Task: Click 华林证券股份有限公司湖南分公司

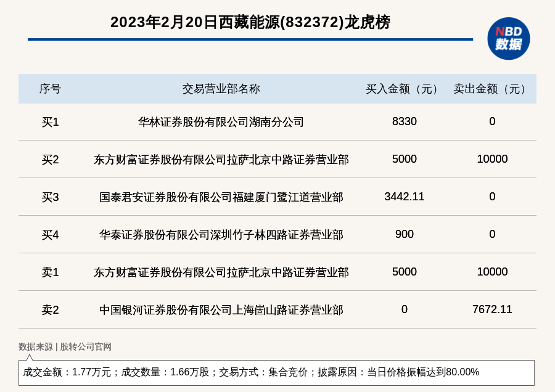Action: (221, 122)
